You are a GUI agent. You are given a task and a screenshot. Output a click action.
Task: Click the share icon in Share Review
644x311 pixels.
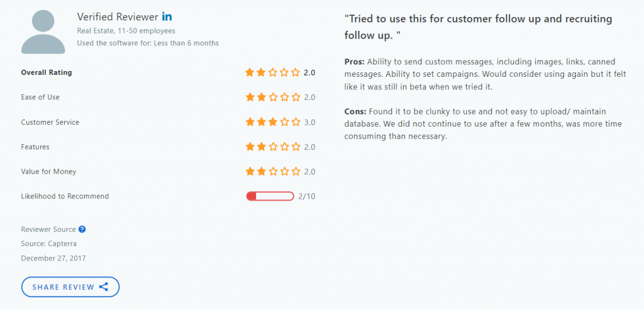[x=104, y=287]
